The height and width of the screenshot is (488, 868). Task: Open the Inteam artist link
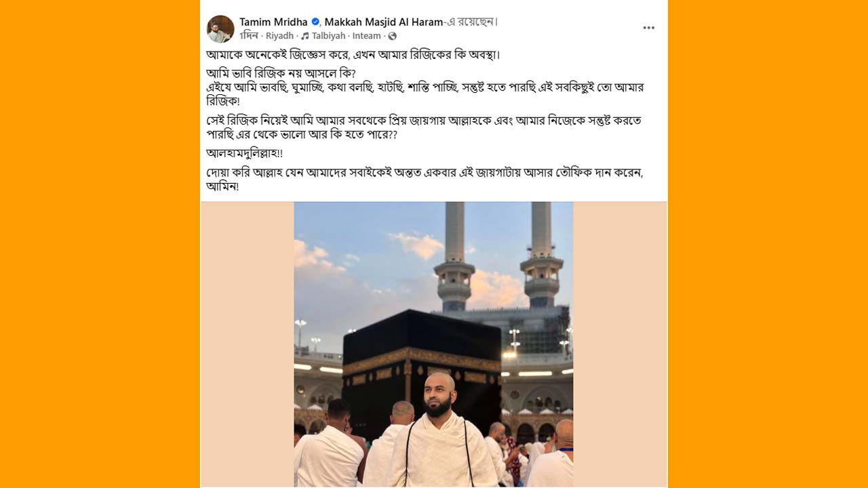pos(366,36)
